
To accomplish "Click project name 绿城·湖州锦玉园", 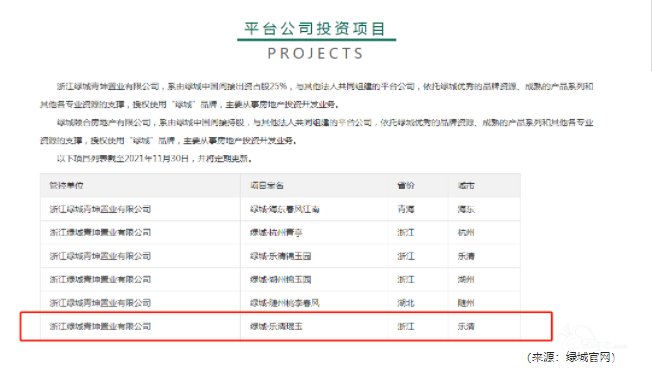I will (281, 279).
